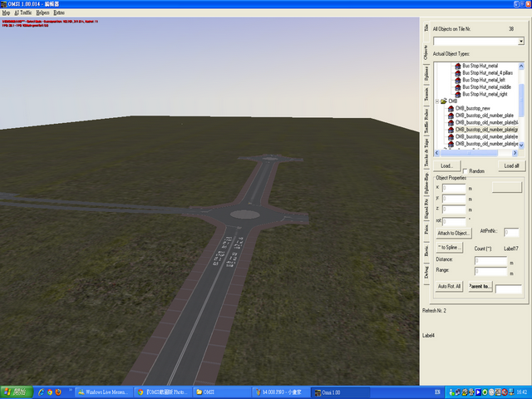Click the y position field
This screenshot has height=399, width=532.
pyautogui.click(x=454, y=199)
